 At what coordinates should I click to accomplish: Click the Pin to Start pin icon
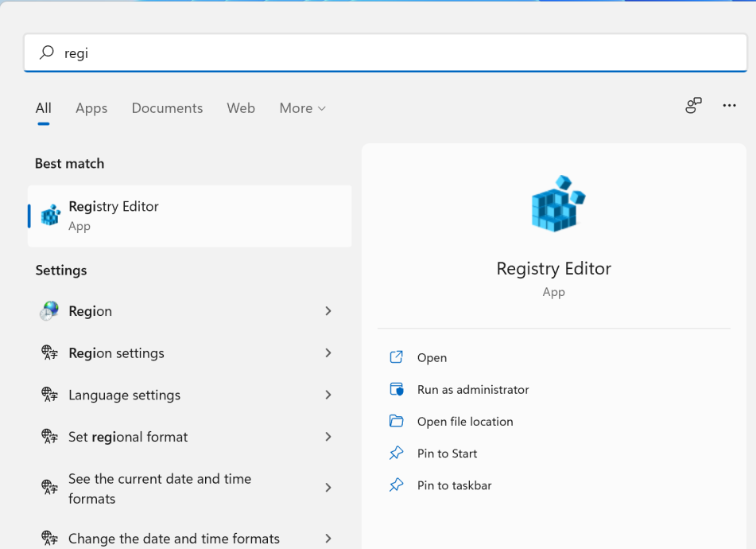click(397, 453)
